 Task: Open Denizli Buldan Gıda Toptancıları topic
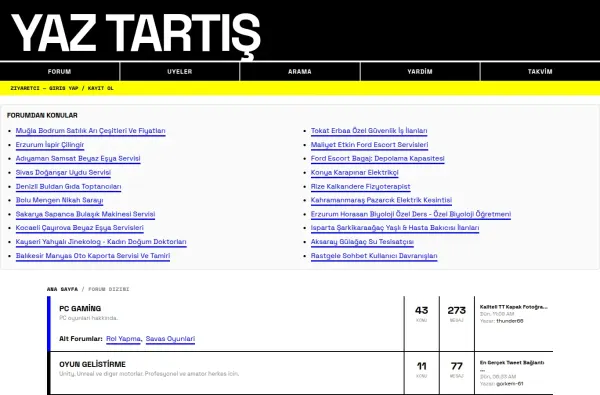click(x=68, y=186)
